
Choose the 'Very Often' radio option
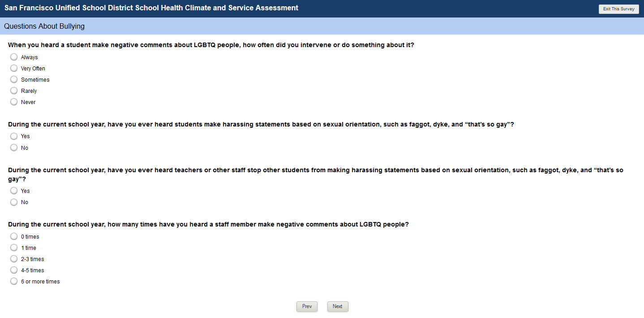point(14,68)
